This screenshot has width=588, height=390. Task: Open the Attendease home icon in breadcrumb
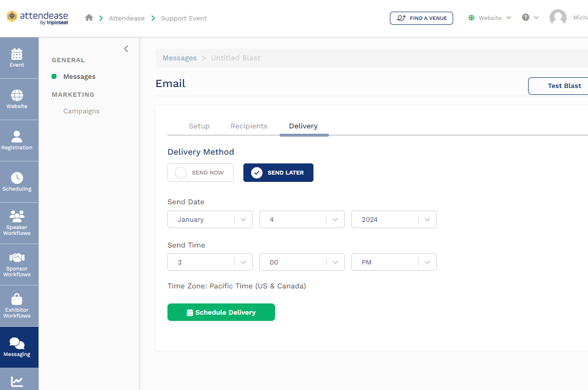click(x=89, y=18)
